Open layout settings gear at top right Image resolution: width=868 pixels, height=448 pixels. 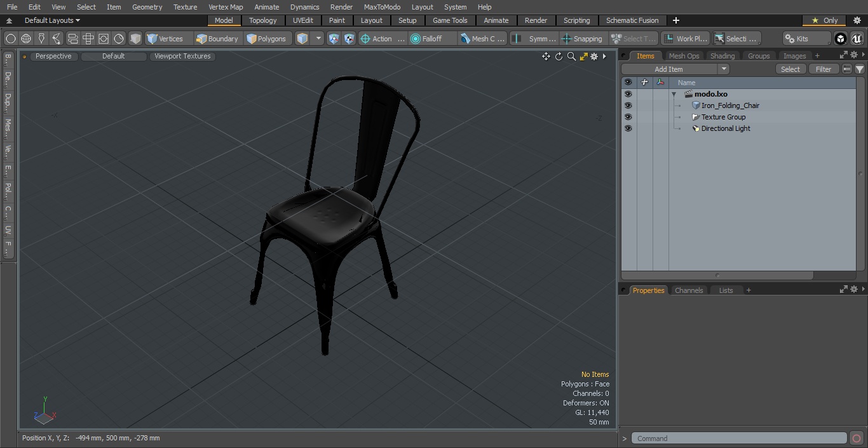(857, 20)
